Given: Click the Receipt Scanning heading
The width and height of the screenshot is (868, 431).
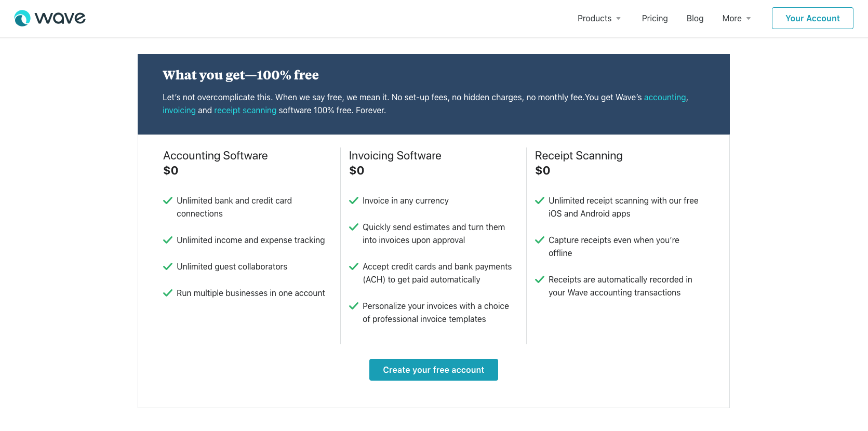Looking at the screenshot, I should tap(579, 156).
